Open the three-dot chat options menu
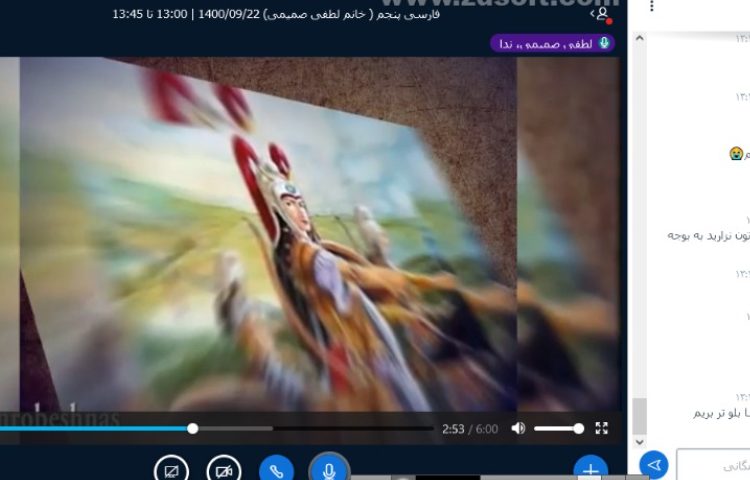This screenshot has width=750, height=480. [651, 6]
